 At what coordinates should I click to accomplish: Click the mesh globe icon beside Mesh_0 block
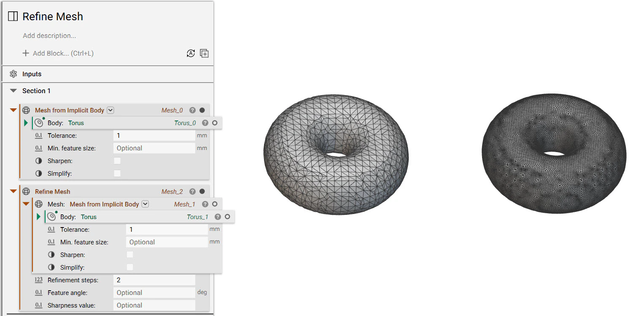26,110
